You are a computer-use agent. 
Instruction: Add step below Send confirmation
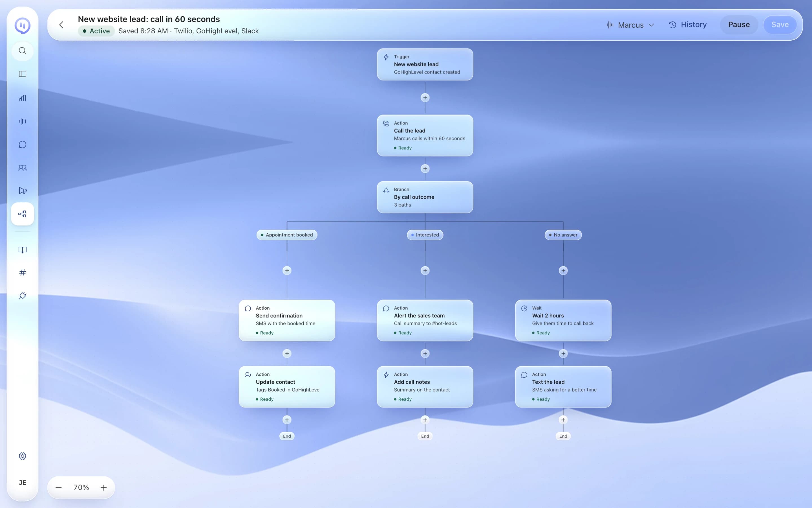click(287, 353)
